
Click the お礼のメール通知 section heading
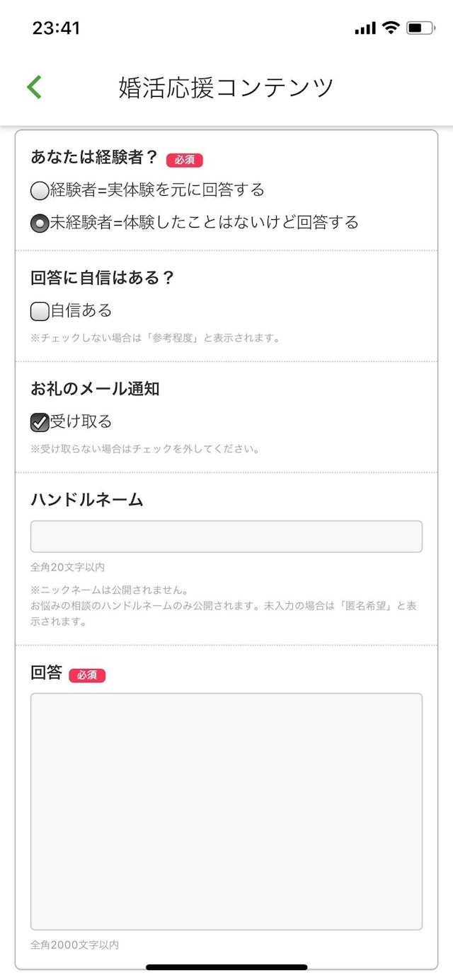point(95,389)
